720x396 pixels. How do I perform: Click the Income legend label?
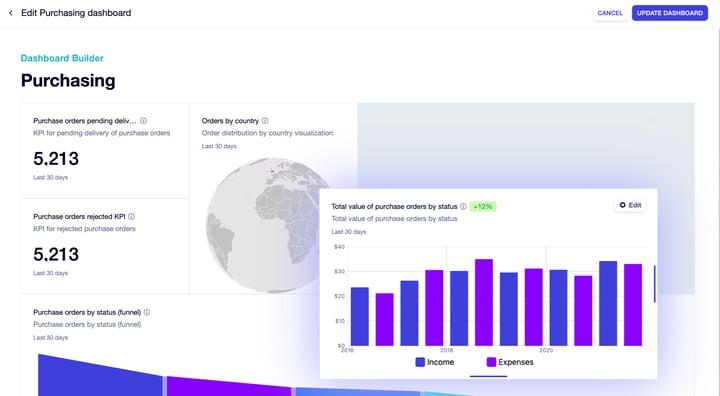(x=440, y=362)
